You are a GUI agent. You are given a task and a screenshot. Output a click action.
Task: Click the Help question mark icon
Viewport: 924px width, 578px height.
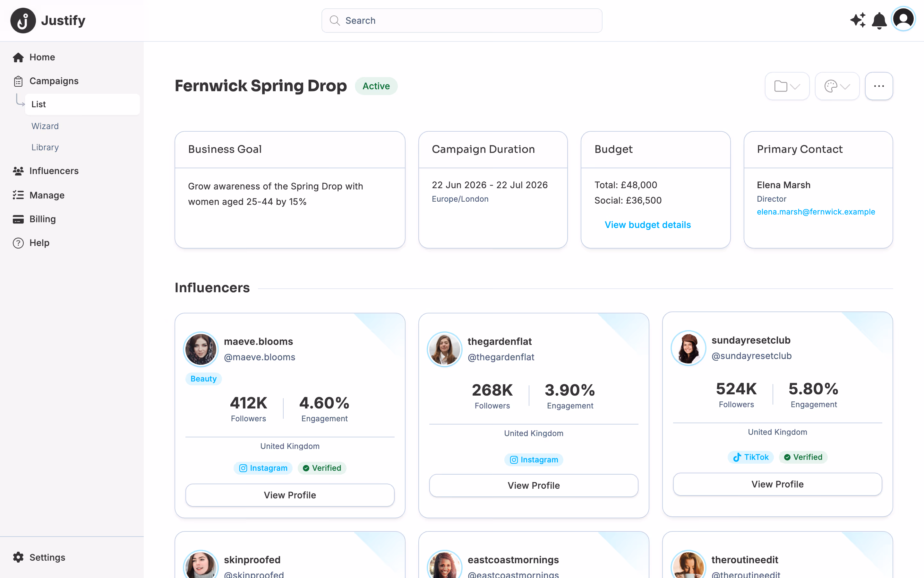point(18,243)
